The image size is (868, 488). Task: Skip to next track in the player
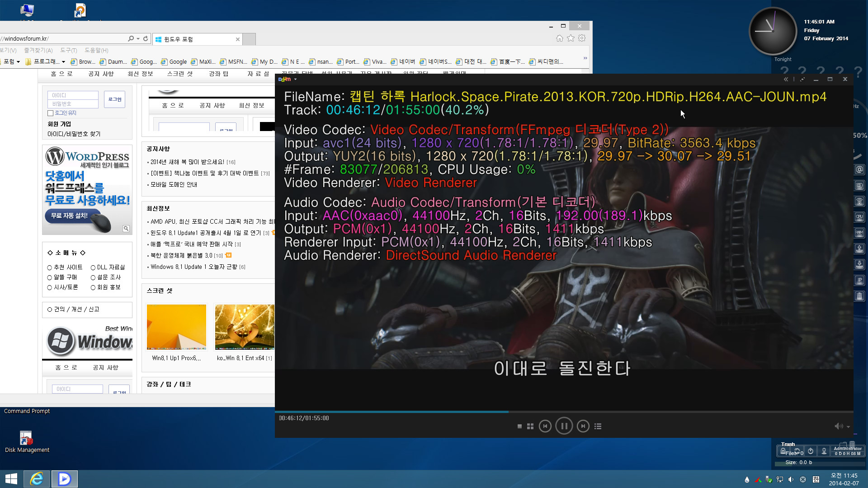coord(583,426)
